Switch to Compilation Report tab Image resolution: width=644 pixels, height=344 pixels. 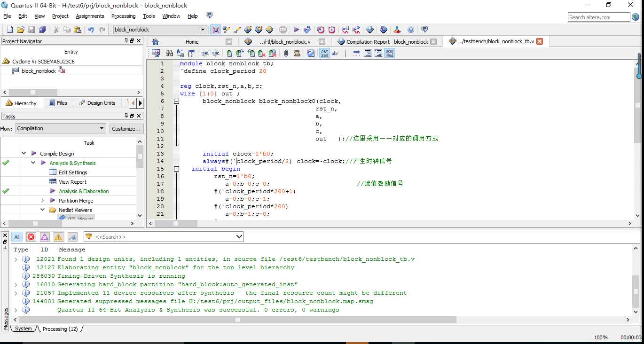[x=387, y=42]
